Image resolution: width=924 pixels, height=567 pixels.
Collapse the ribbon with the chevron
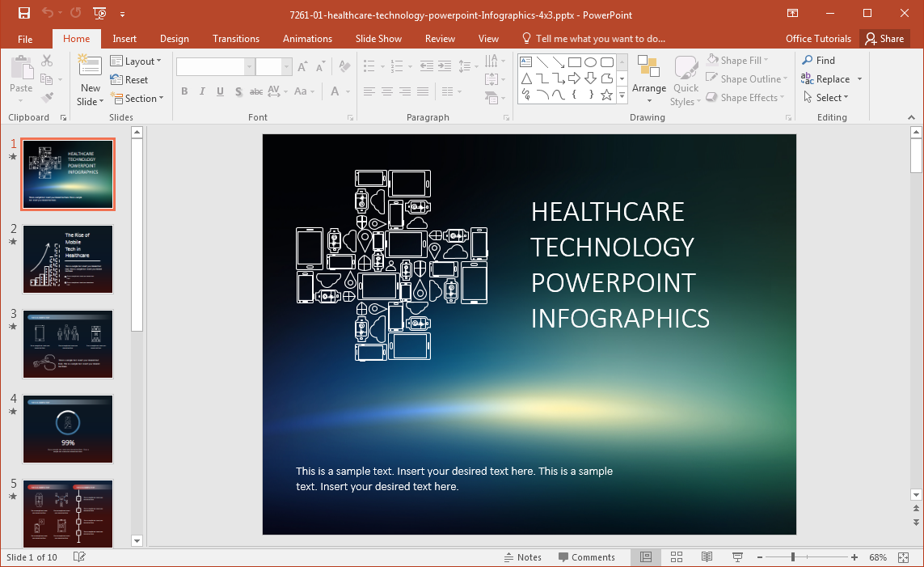click(912, 118)
